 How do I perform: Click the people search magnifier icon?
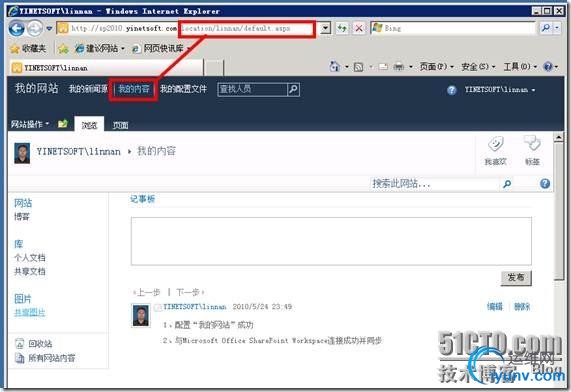tap(293, 89)
